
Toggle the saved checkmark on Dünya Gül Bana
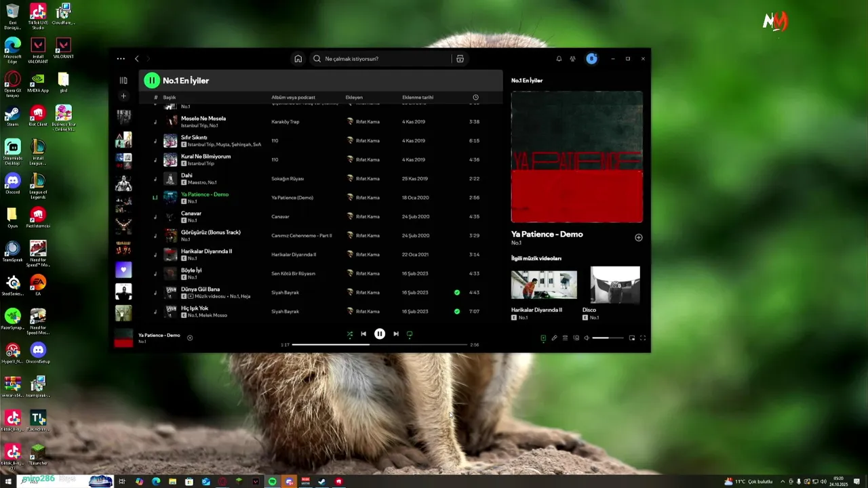[x=457, y=293]
